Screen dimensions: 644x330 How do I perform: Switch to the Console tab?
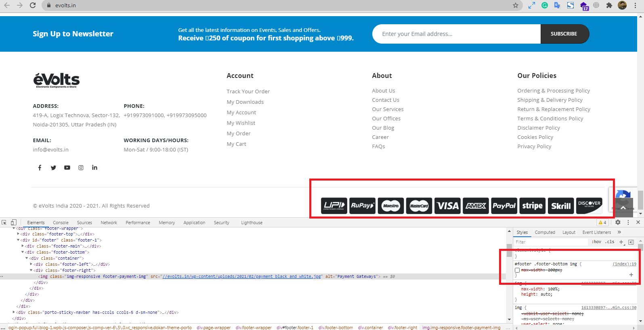click(61, 223)
